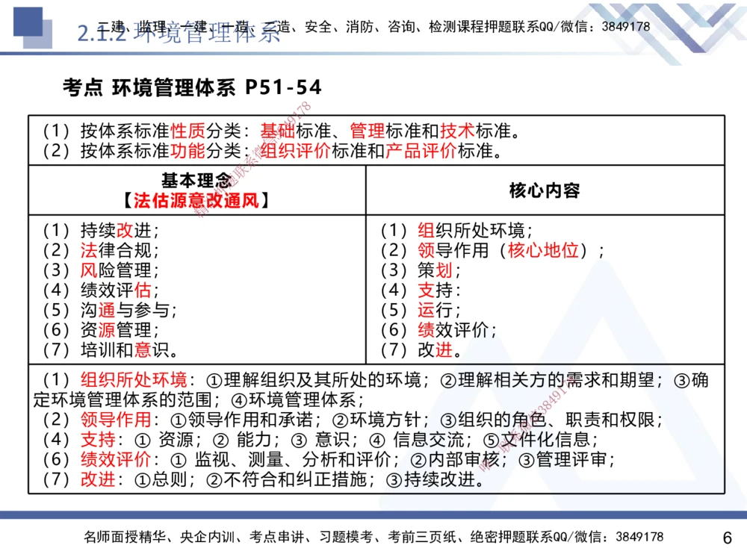This screenshot has width=747, height=560.
Task: Click the red text 法估源意改通风
Action: click(x=197, y=201)
